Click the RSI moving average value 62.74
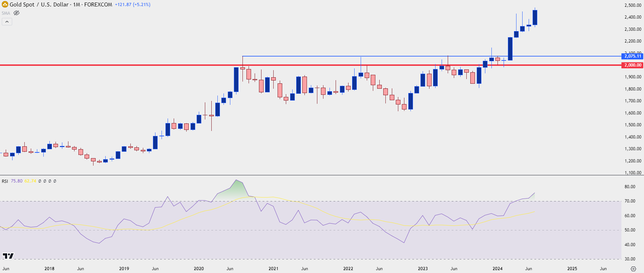 pyautogui.click(x=30, y=181)
